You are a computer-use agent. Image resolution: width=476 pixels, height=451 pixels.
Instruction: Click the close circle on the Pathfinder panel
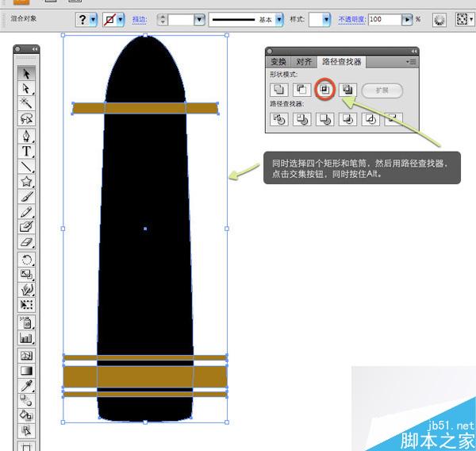tap(269, 51)
